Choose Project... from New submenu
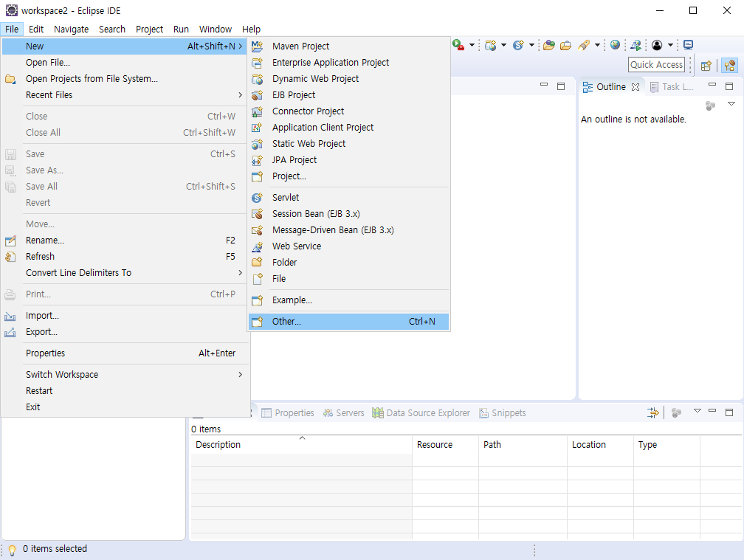Viewport: 744px width, 560px height. [x=348, y=176]
